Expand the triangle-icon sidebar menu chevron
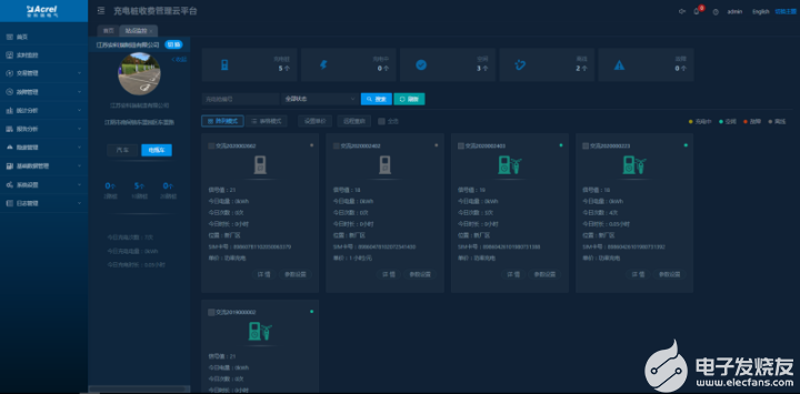 point(79,147)
